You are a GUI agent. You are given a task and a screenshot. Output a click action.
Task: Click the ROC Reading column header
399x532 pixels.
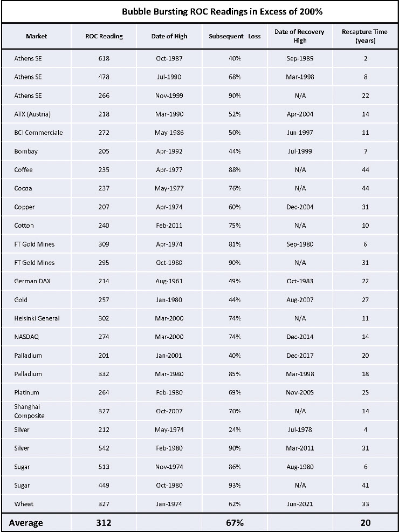(x=104, y=36)
